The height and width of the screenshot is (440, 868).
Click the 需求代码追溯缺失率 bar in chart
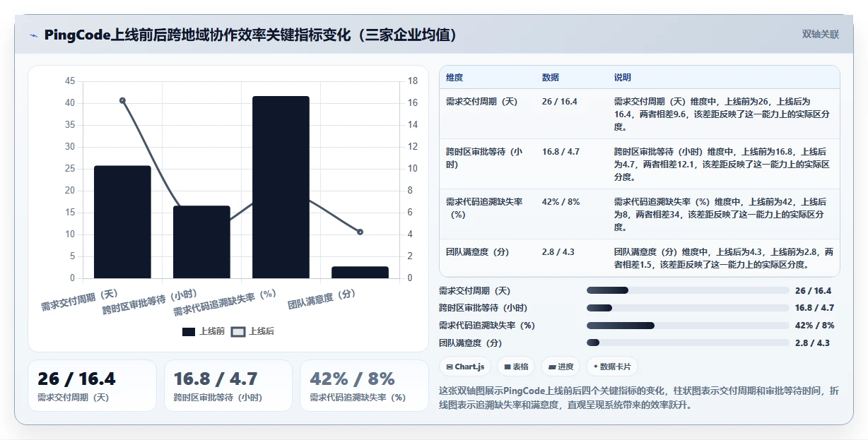click(281, 187)
